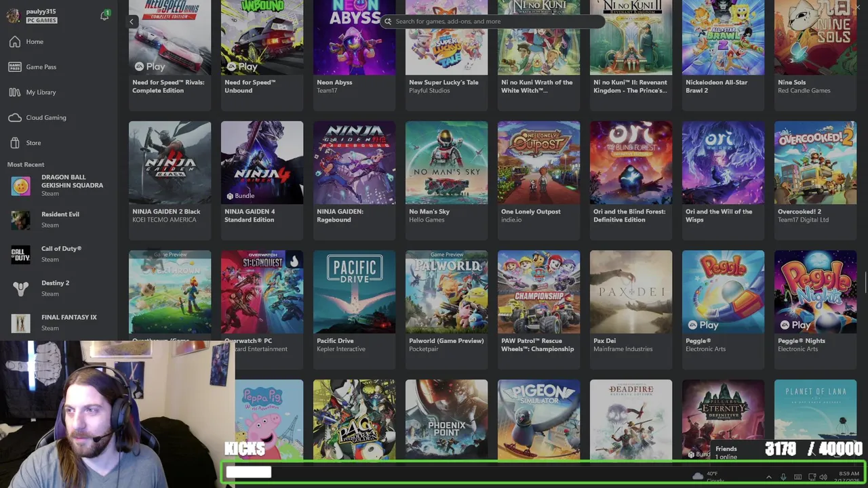
Task: Expand the hidden system tray icons chevron
Action: [768, 477]
